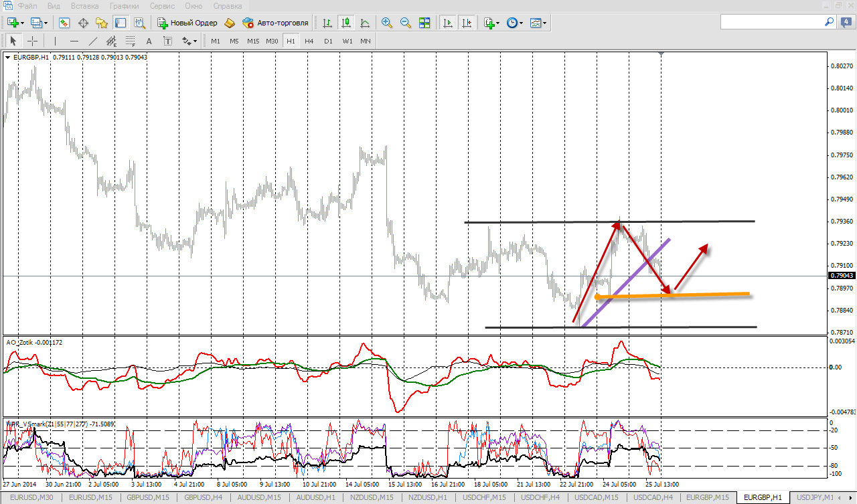Select the horizontal line tool

[x=74, y=41]
